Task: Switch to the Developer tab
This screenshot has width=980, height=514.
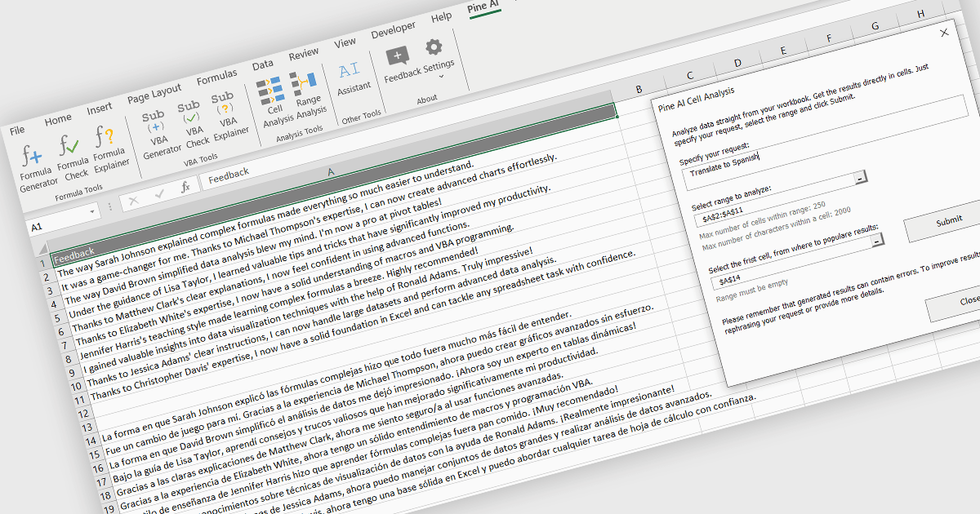Action: pos(393,31)
